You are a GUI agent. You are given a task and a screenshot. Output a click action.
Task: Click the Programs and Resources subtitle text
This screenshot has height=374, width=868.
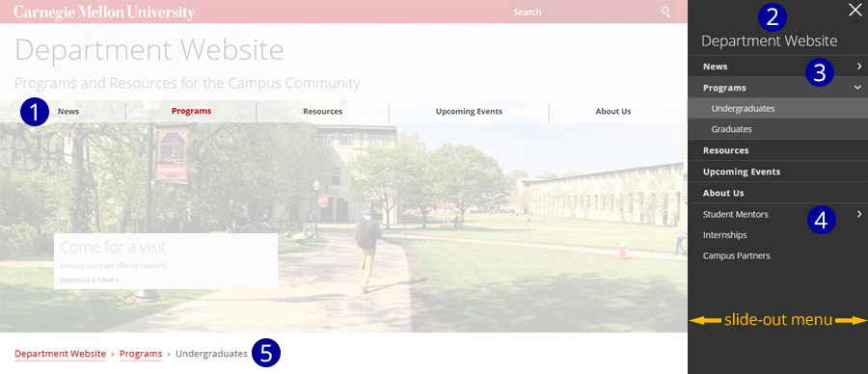[187, 84]
